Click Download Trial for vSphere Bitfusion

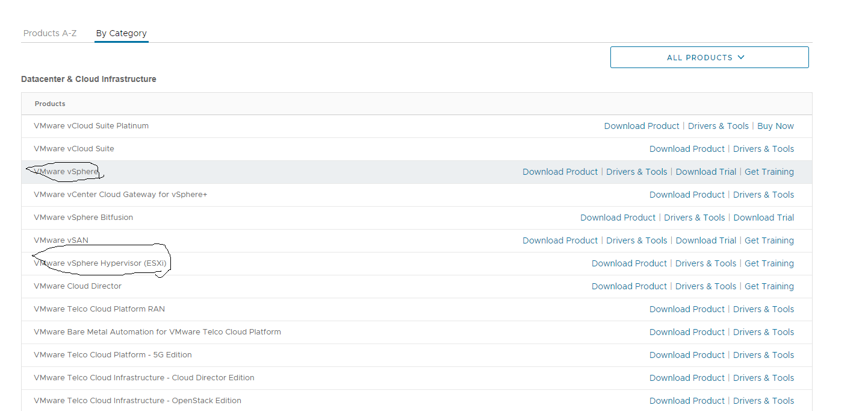pos(763,218)
